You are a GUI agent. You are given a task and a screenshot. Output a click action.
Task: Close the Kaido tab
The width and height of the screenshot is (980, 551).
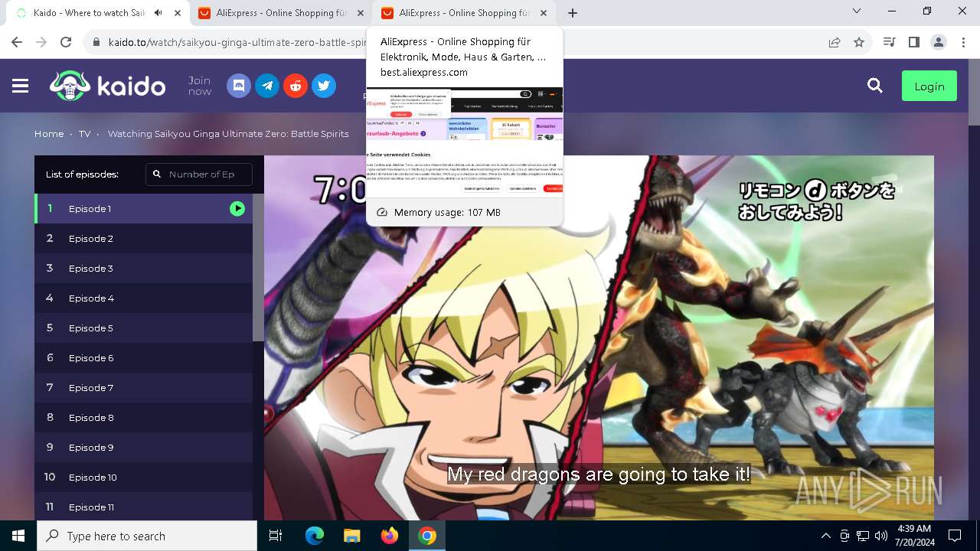(x=178, y=13)
